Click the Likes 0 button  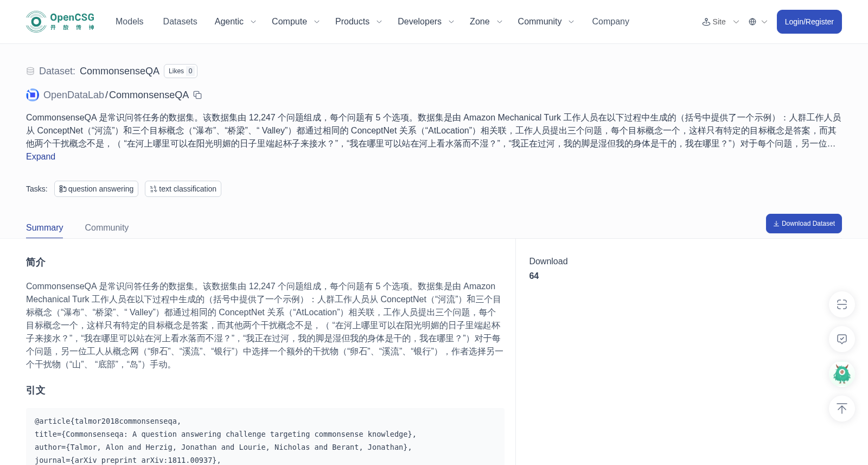point(181,71)
